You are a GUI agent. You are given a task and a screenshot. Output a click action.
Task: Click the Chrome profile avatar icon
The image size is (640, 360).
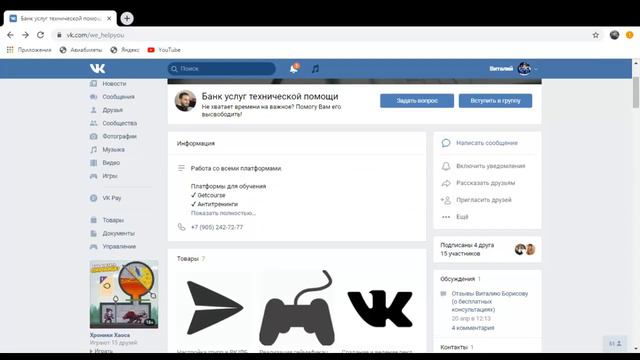[x=614, y=35]
